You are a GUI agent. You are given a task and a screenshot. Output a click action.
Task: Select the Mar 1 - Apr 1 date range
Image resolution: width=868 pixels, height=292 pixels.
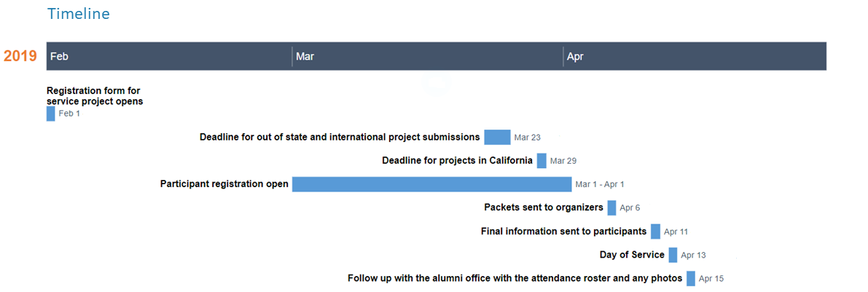tap(599, 185)
